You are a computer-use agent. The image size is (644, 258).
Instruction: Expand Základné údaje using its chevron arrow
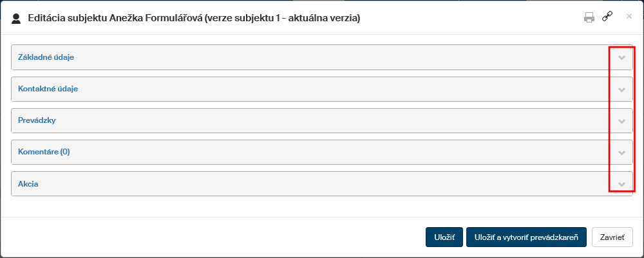(621, 57)
